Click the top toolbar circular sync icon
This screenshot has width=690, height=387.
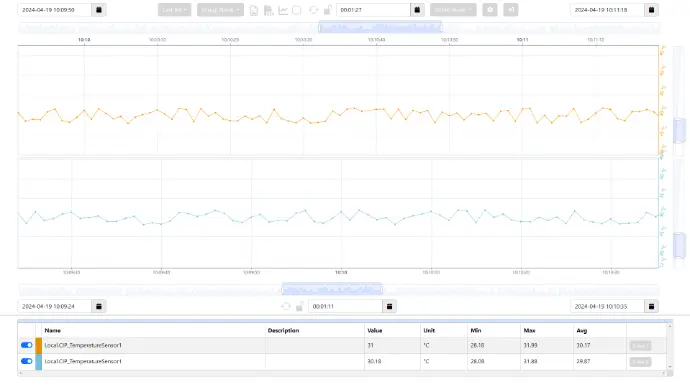pyautogui.click(x=313, y=10)
